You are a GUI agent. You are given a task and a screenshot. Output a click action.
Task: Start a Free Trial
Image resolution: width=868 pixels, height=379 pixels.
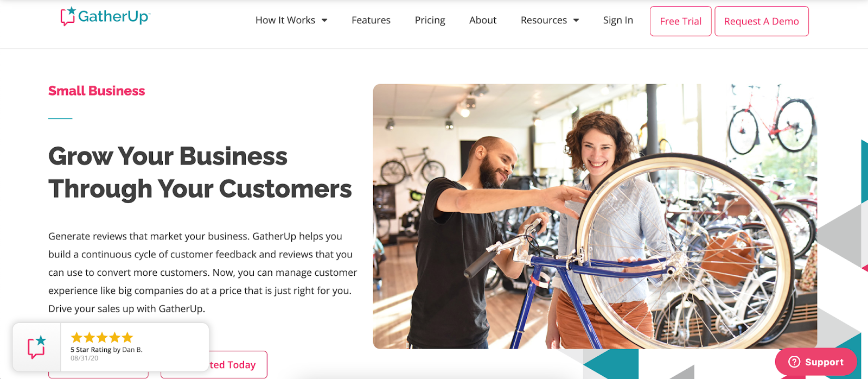coord(681,21)
